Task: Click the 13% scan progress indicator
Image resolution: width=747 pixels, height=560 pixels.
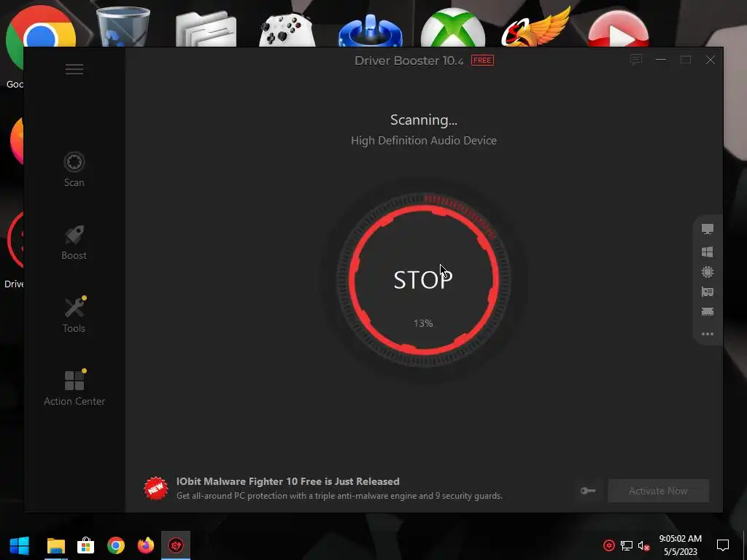Action: click(423, 323)
